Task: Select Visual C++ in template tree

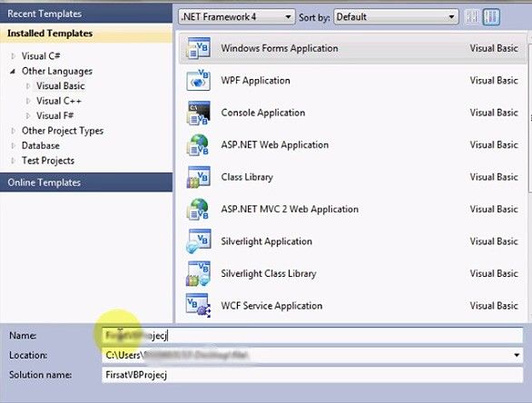Action: pos(59,101)
